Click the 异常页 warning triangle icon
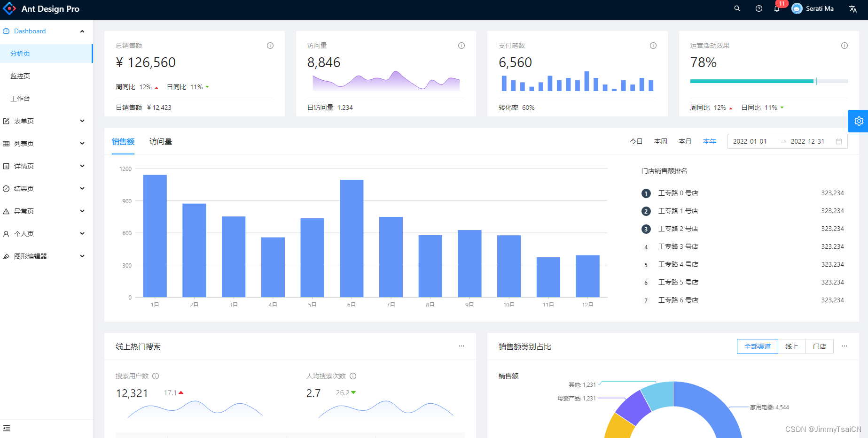 pos(6,211)
